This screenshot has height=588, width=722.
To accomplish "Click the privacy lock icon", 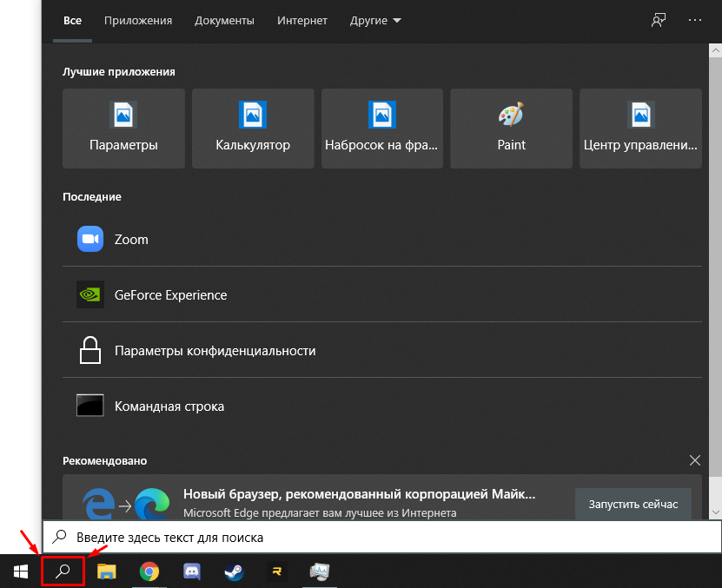I will point(90,350).
